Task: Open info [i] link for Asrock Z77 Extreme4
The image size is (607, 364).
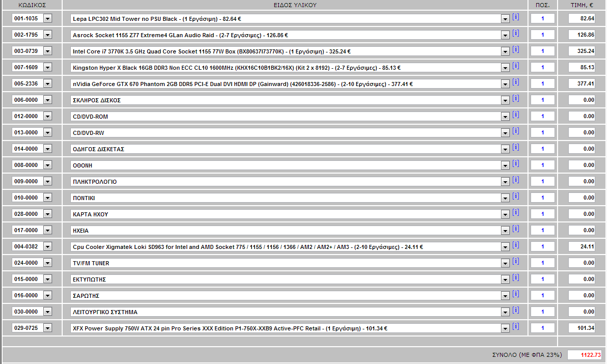Action: point(516,33)
